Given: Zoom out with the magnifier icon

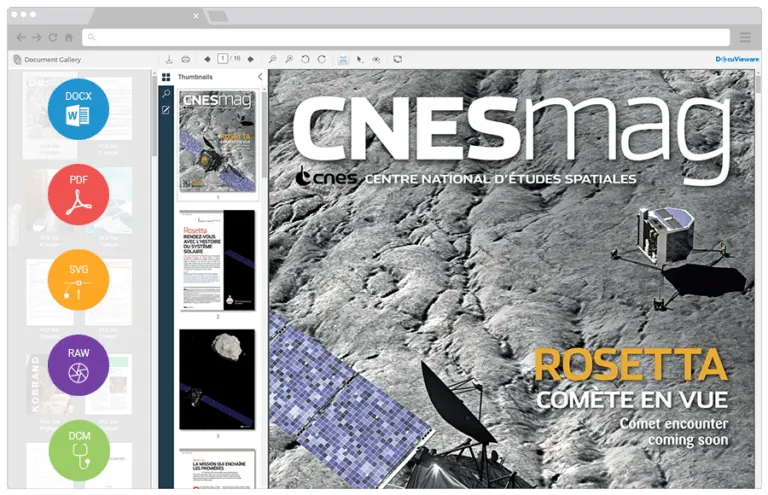Looking at the screenshot, I should pos(272,59).
